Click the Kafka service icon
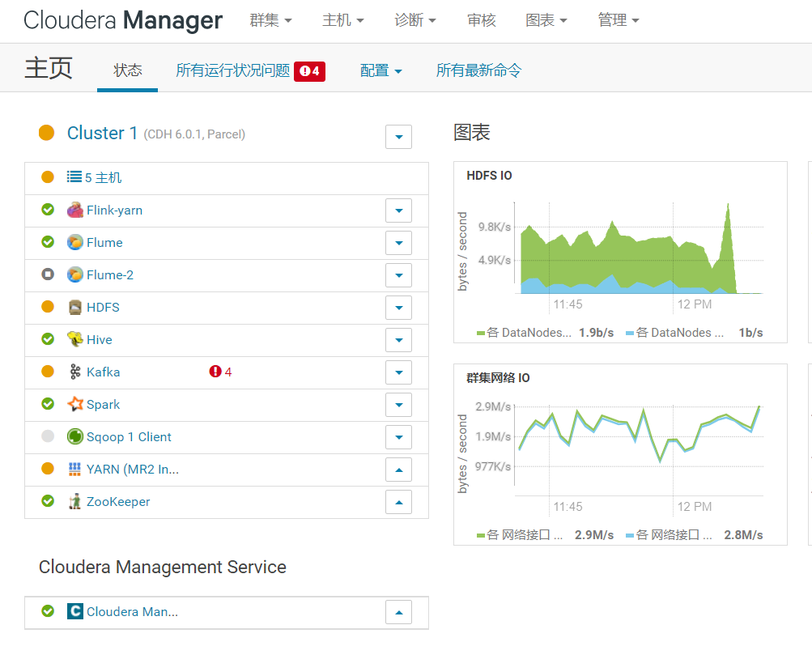 point(75,372)
